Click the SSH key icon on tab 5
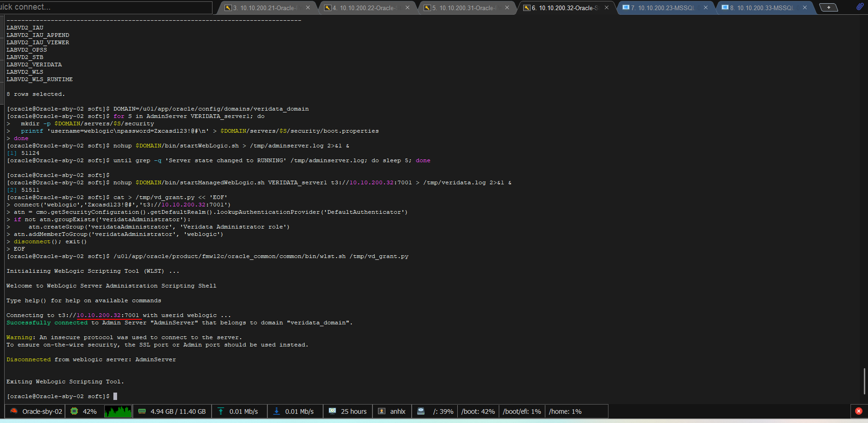868x423 pixels. pos(427,8)
